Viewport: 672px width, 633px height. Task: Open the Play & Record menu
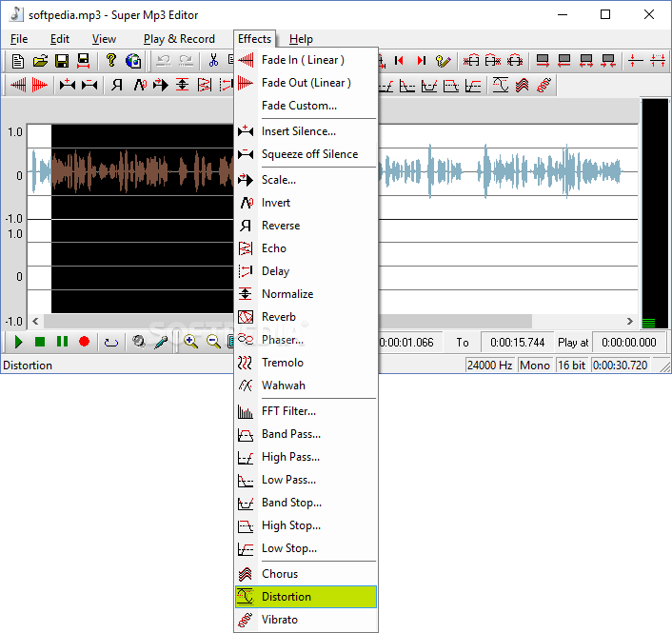(179, 39)
